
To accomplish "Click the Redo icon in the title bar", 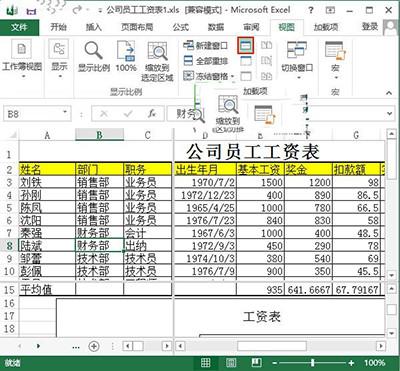I will click(76, 10).
